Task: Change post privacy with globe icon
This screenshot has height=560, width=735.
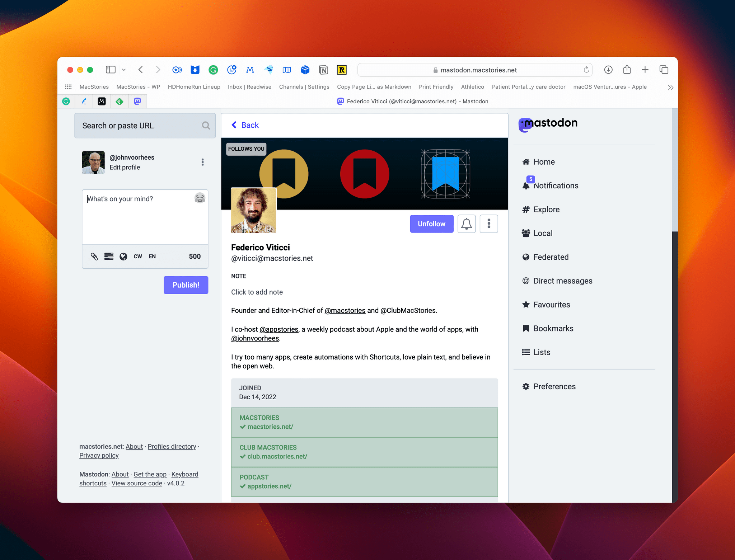Action: (123, 256)
